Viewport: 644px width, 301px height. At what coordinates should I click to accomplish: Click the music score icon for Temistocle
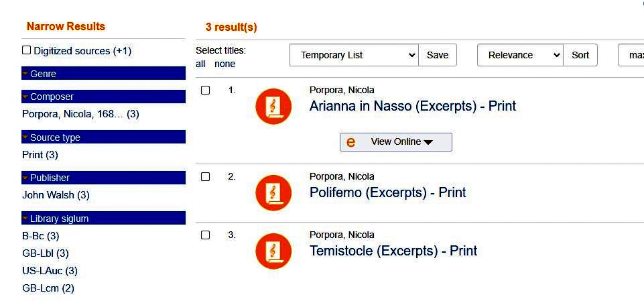pos(273,251)
